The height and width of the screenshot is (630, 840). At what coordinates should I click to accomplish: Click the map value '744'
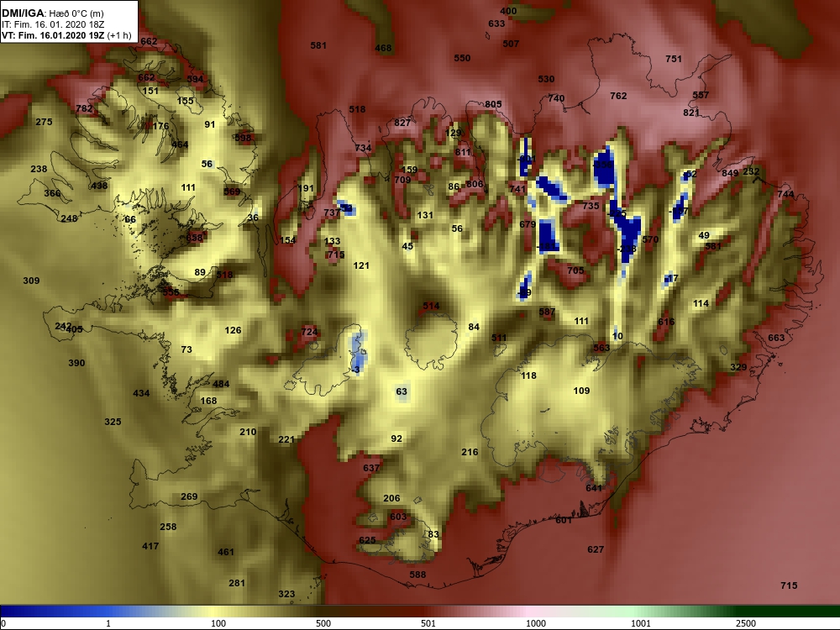(786, 195)
